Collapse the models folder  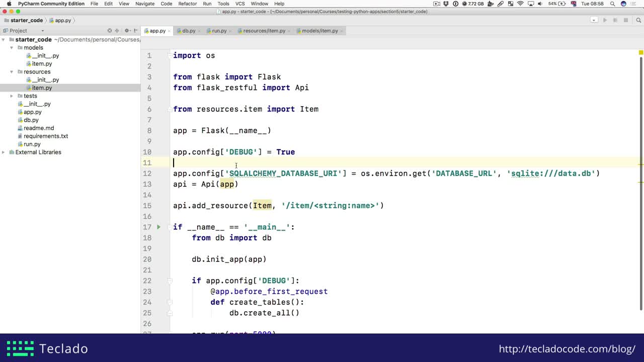(x=12, y=47)
